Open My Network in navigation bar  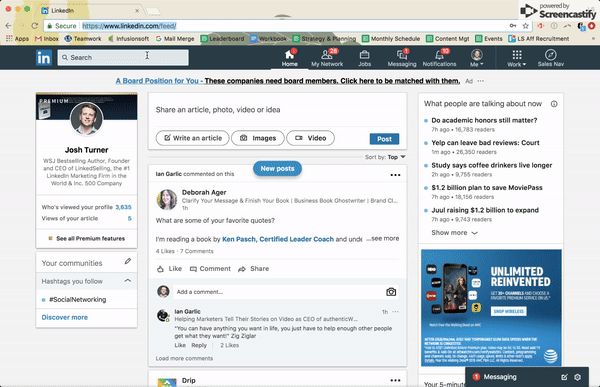327,58
